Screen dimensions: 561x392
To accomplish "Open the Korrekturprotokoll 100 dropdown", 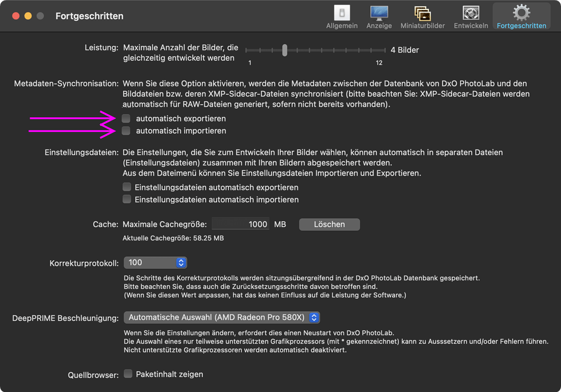I will (x=155, y=263).
